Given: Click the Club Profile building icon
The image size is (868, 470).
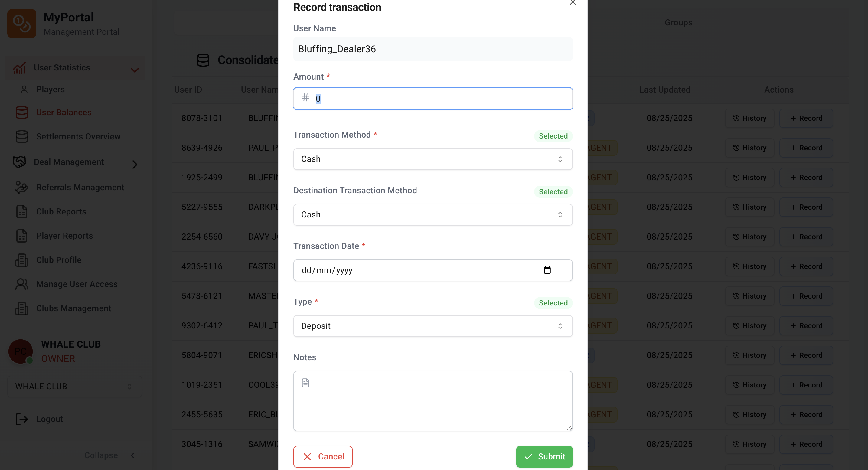Looking at the screenshot, I should click(22, 260).
